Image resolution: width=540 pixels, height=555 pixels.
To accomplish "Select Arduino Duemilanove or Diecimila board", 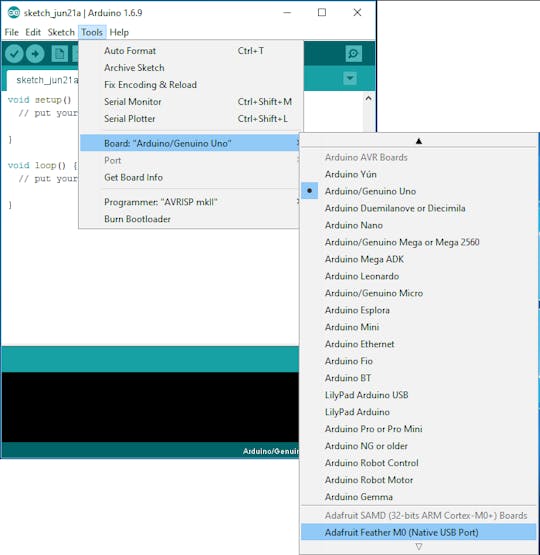I will point(419,208).
